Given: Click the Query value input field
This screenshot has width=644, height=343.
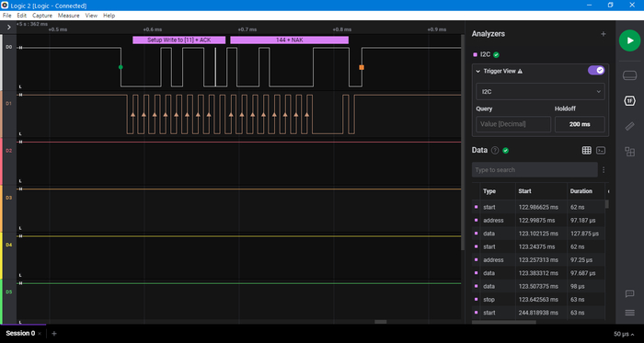Looking at the screenshot, I should (513, 124).
